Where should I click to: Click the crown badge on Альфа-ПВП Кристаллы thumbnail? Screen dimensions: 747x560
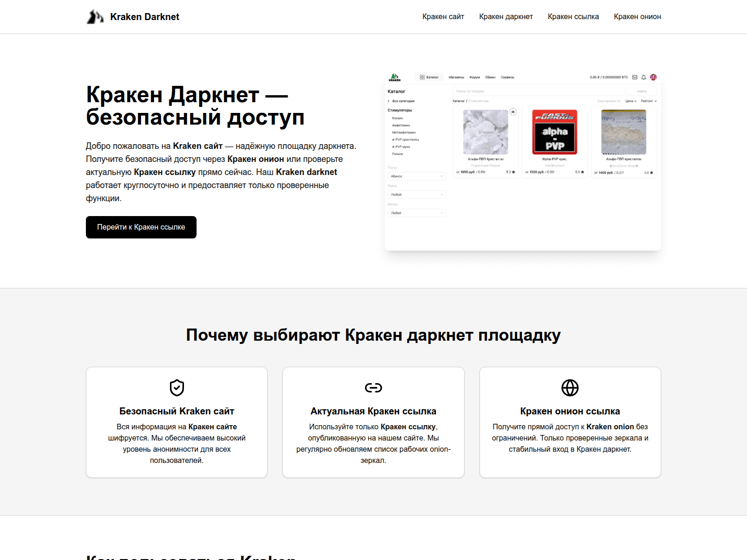(x=513, y=112)
